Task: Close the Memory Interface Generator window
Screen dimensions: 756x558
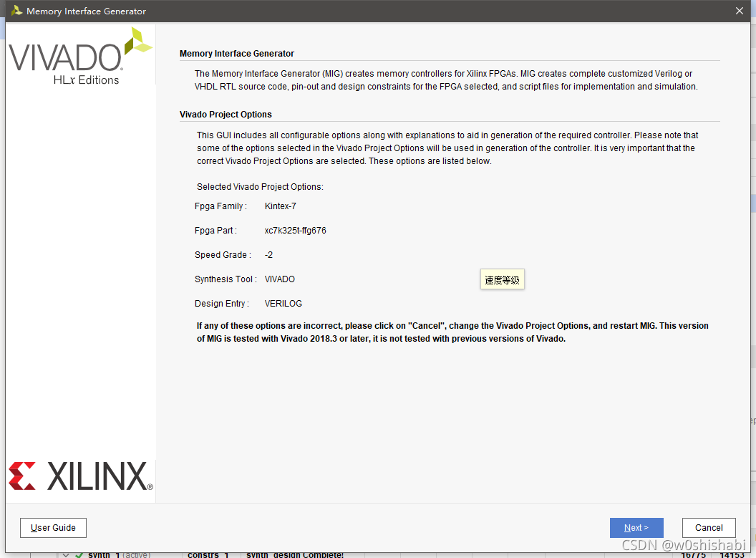Action: [x=740, y=11]
